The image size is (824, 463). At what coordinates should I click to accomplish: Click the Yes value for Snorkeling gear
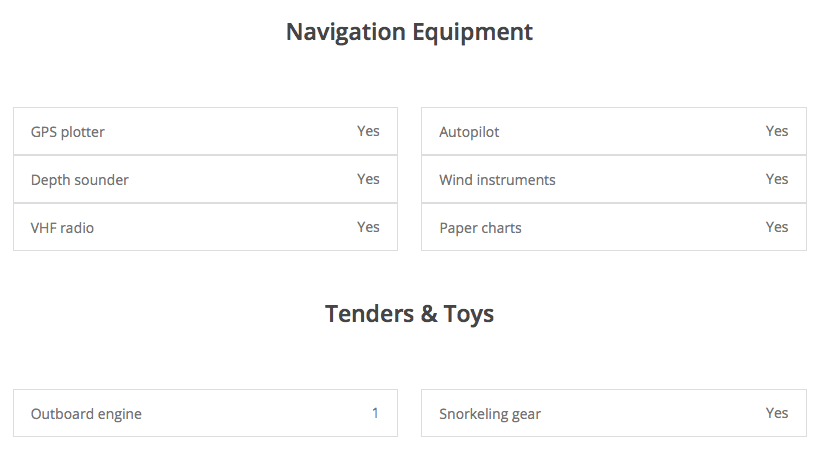tap(777, 413)
